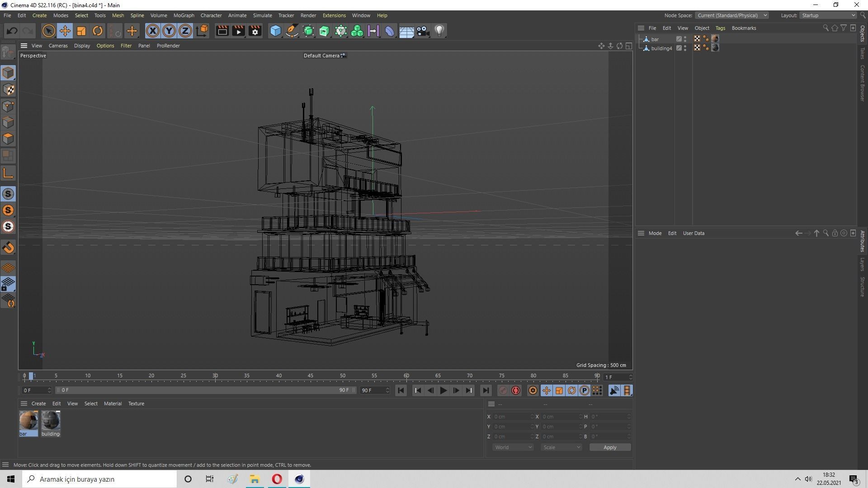Toggle building4 visibility dots
The width and height of the screenshot is (868, 488).
[685, 48]
